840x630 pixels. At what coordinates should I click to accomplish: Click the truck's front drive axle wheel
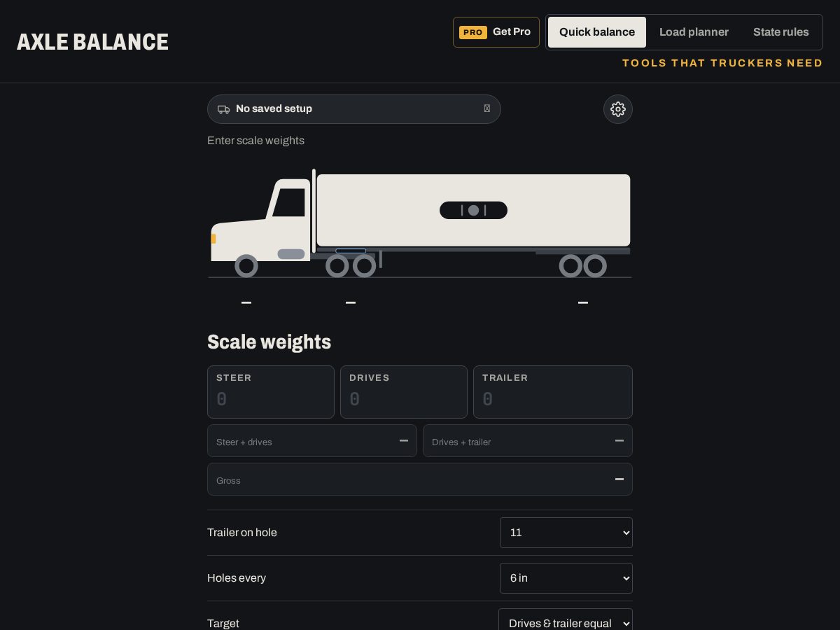(337, 266)
